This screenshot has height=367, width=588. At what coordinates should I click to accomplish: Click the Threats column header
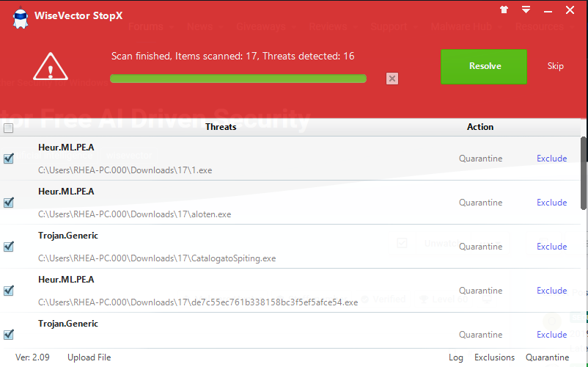221,127
